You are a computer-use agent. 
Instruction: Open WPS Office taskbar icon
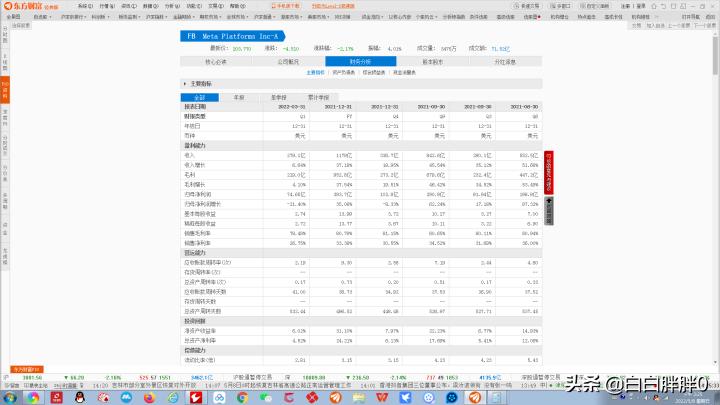pyautogui.click(x=382, y=398)
